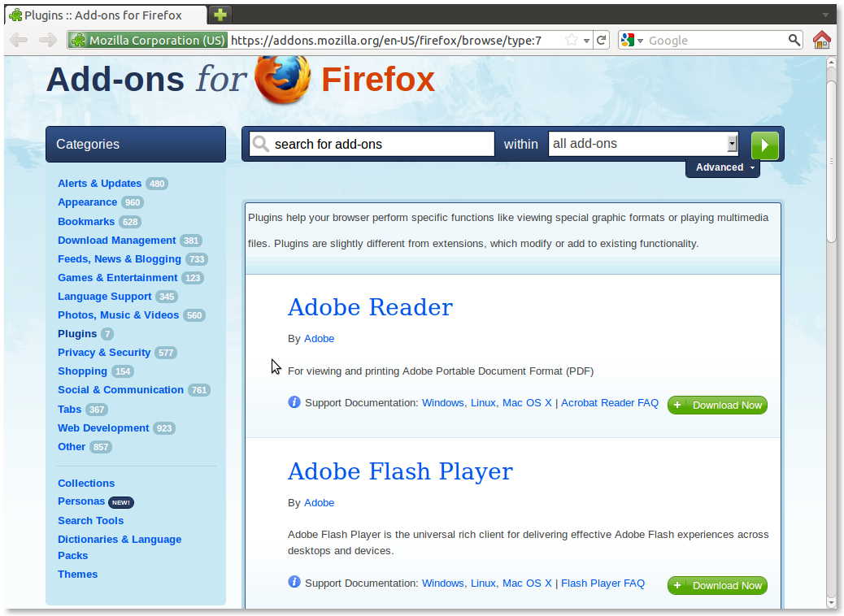Expand the Advanced search options
Image resolution: width=844 pixels, height=616 pixels.
[723, 167]
